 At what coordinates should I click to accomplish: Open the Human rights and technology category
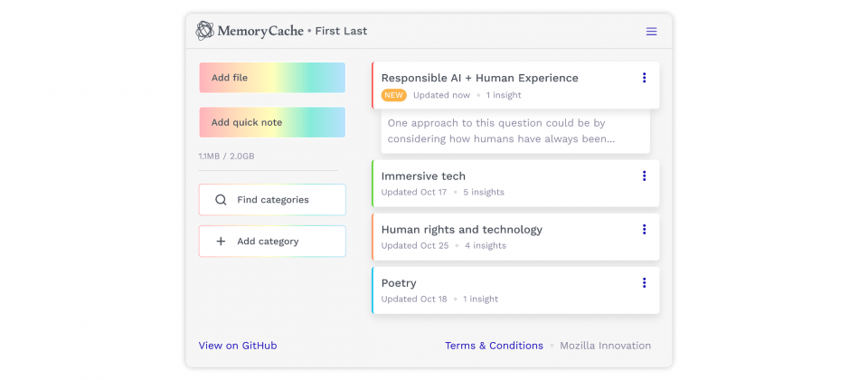(515, 236)
